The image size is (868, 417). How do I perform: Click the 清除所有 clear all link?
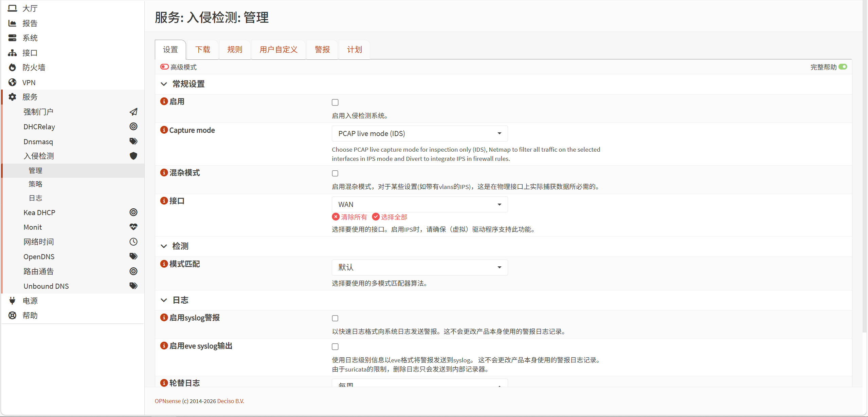pos(350,217)
